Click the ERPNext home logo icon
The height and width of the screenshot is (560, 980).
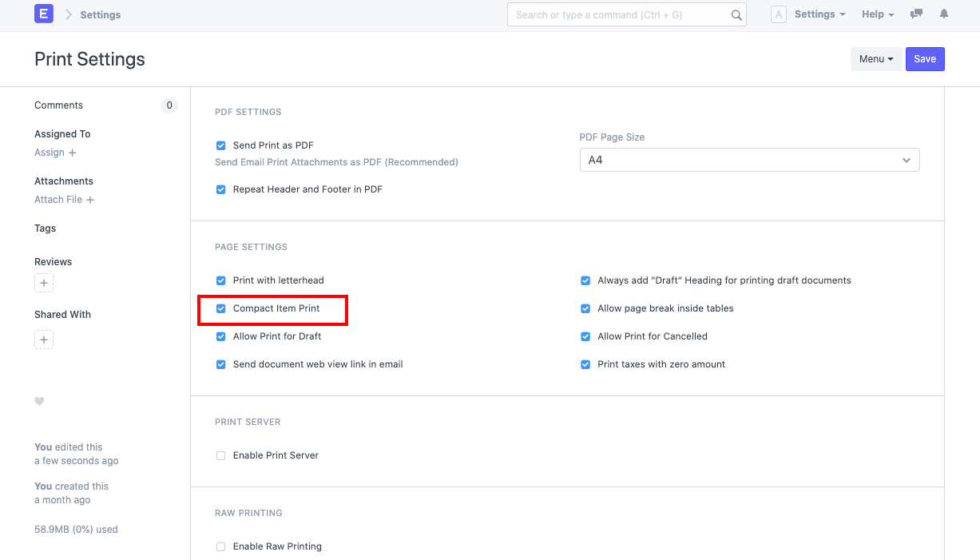coord(44,14)
